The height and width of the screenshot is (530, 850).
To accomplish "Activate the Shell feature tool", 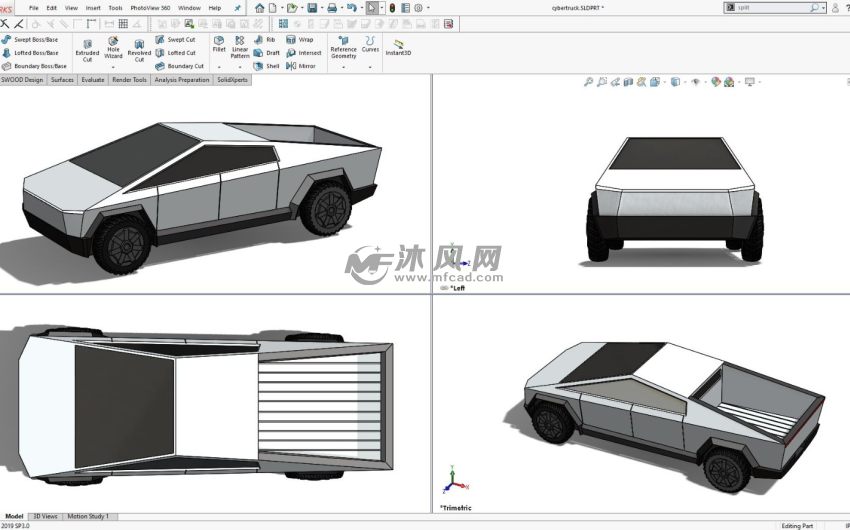I will tap(266, 66).
